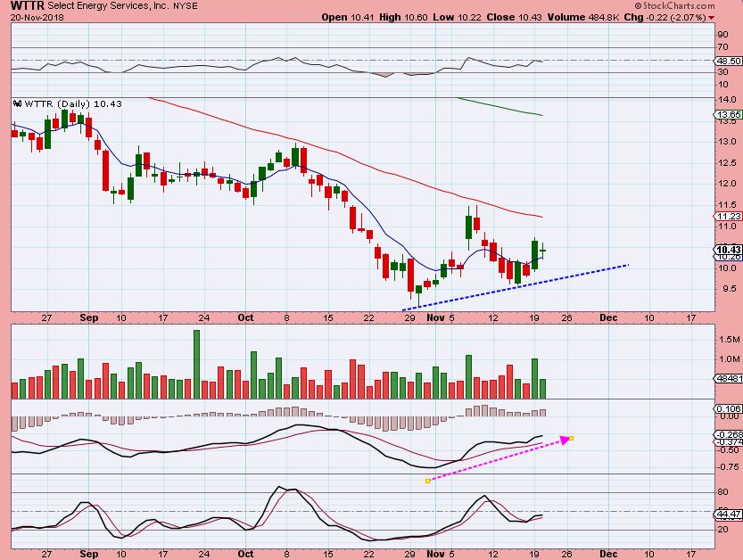Image resolution: width=743 pixels, height=560 pixels.
Task: Click the Oct label on bottom stochastic axis
Action: click(x=245, y=554)
